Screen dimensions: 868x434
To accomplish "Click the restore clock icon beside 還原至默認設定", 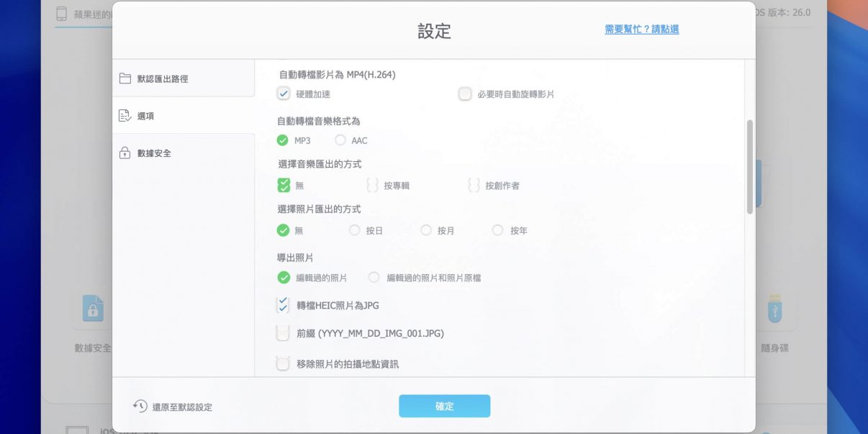I will tap(140, 407).
